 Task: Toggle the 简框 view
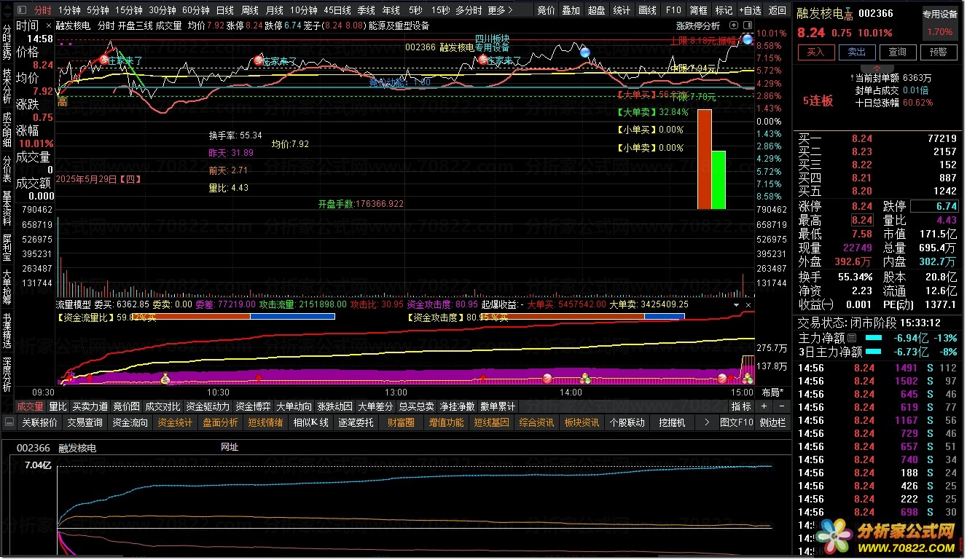(x=700, y=10)
